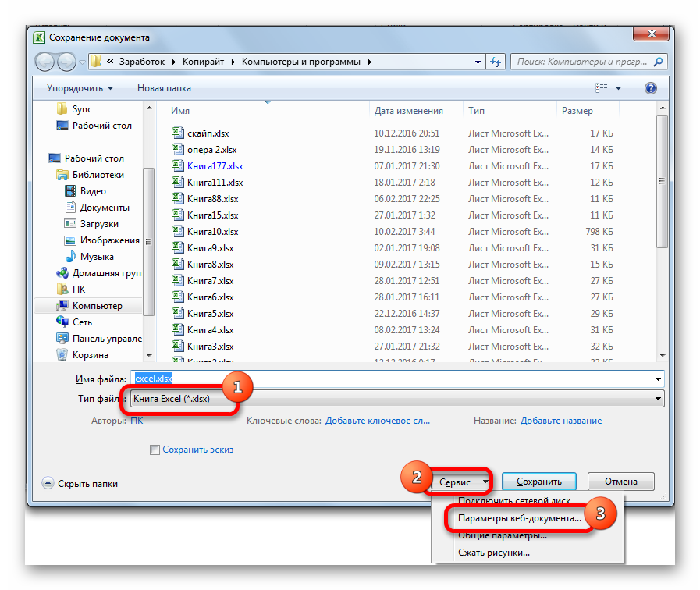Enable the Сохранить эскиз checkbox

pyautogui.click(x=155, y=450)
